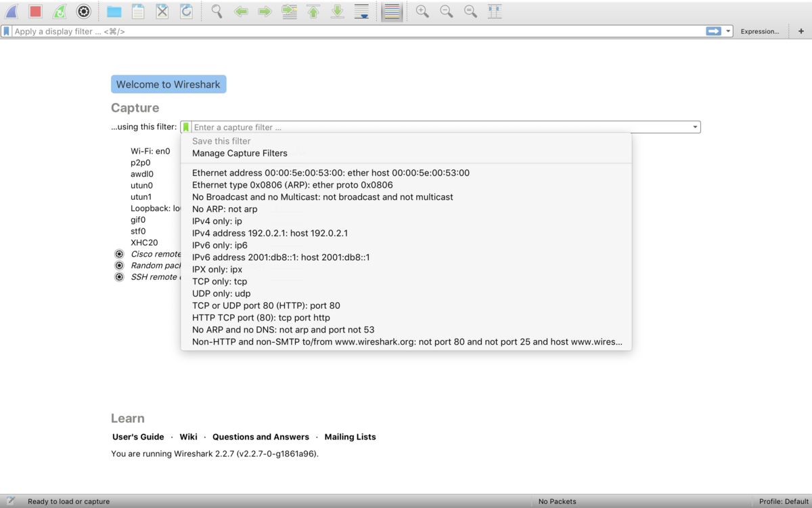
Task: Select awdl0 interface
Action: tap(142, 174)
